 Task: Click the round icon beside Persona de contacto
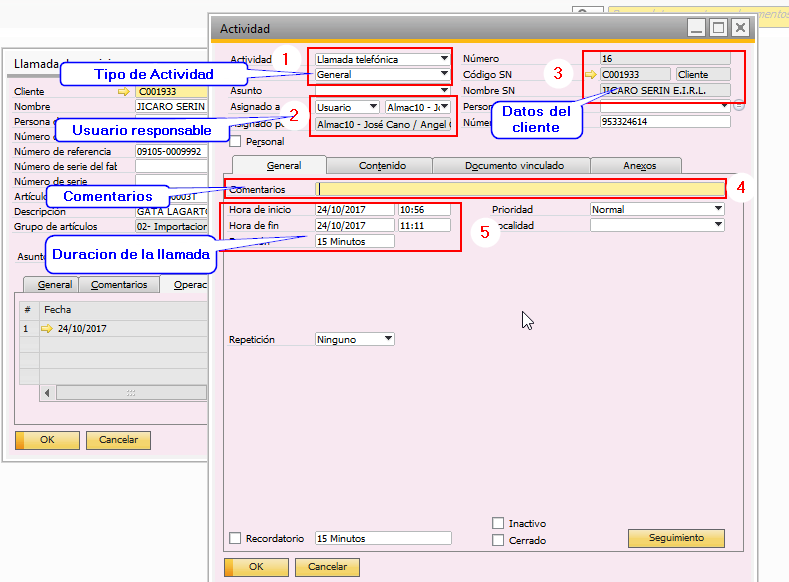(738, 105)
